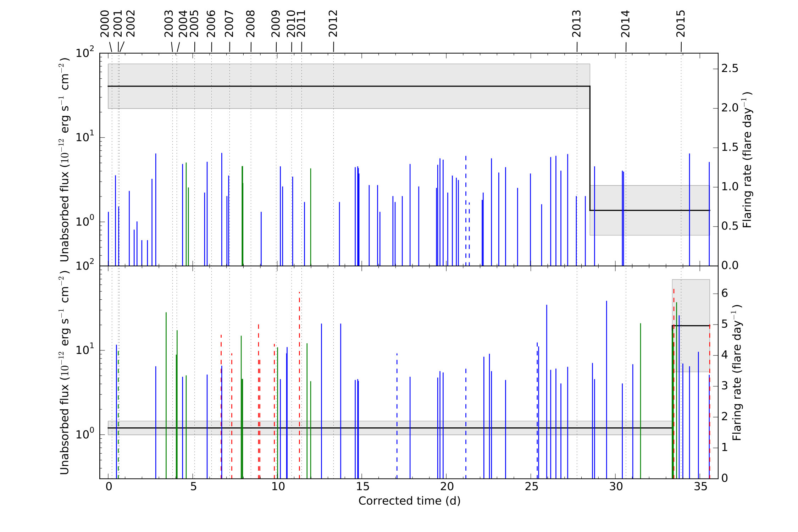Click the upper panel 10⁰ flux tick label
798x532 pixels.
click(x=85, y=221)
